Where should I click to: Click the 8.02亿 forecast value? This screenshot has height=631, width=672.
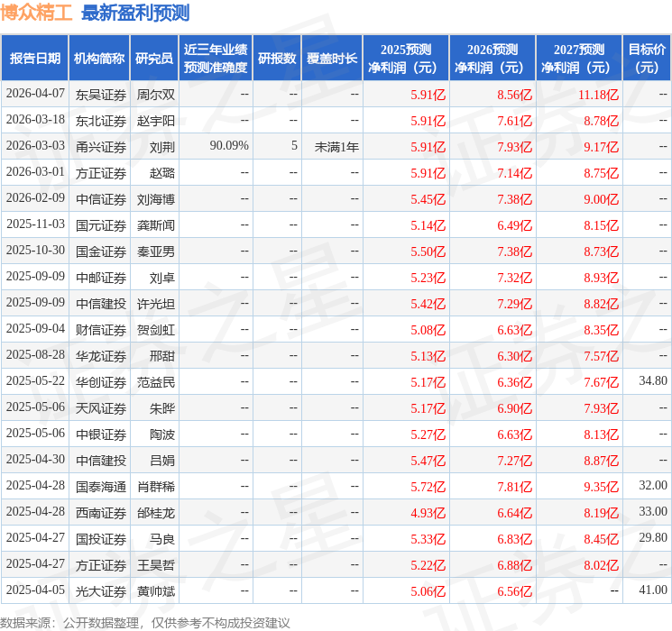click(601, 565)
